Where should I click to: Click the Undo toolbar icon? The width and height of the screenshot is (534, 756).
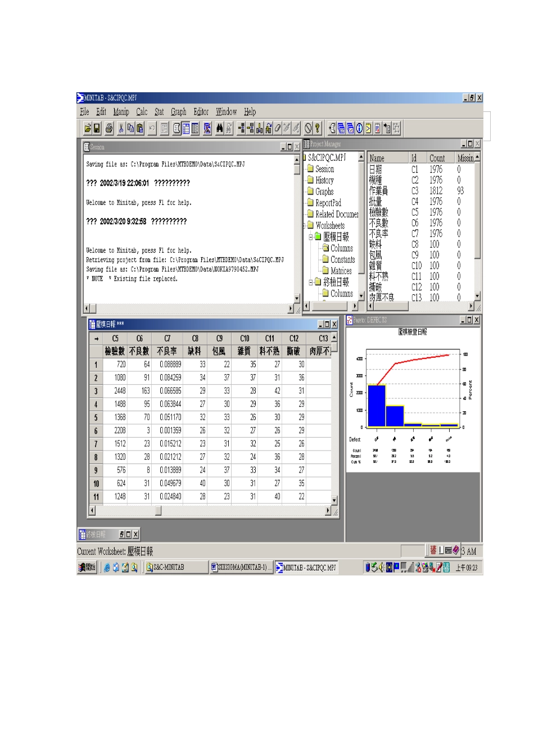[x=152, y=129]
